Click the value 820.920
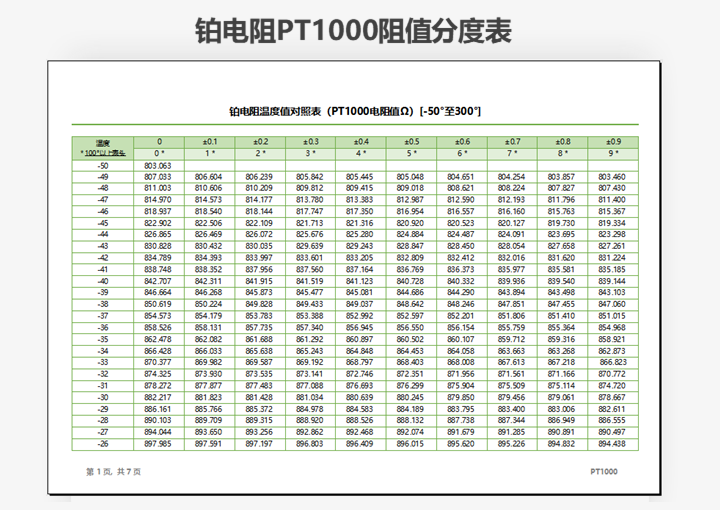 [x=410, y=223]
